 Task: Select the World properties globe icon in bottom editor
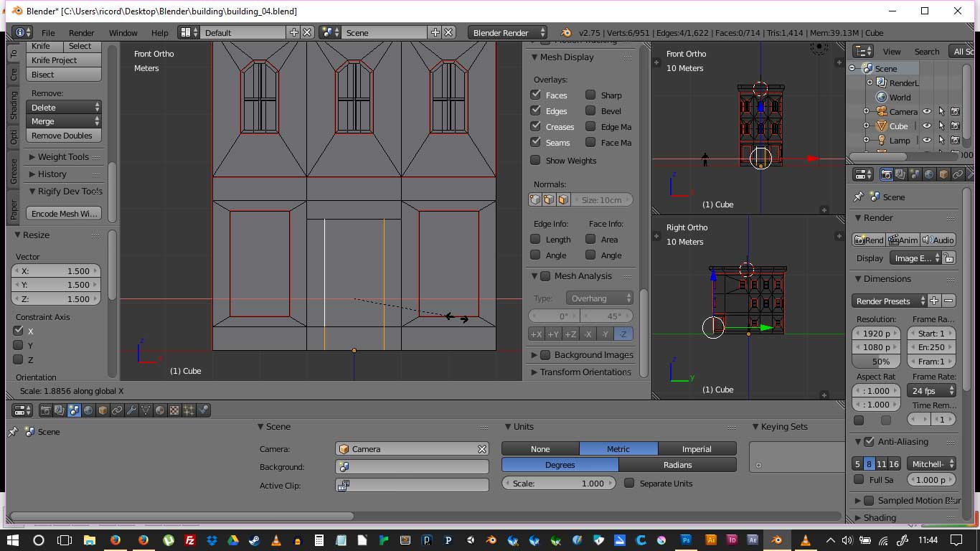[x=88, y=410]
